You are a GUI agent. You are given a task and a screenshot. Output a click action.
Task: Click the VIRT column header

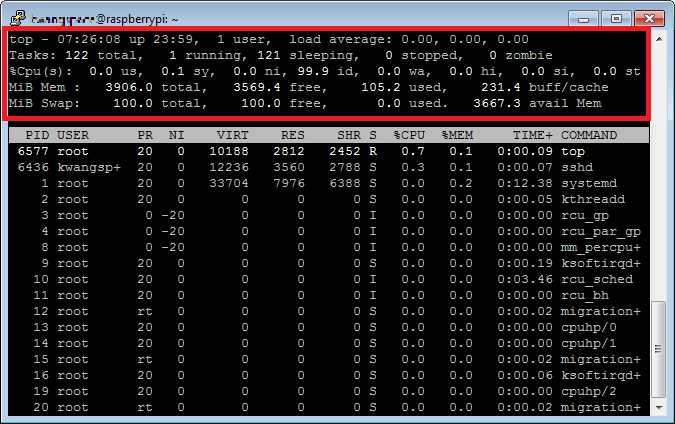tap(232, 135)
